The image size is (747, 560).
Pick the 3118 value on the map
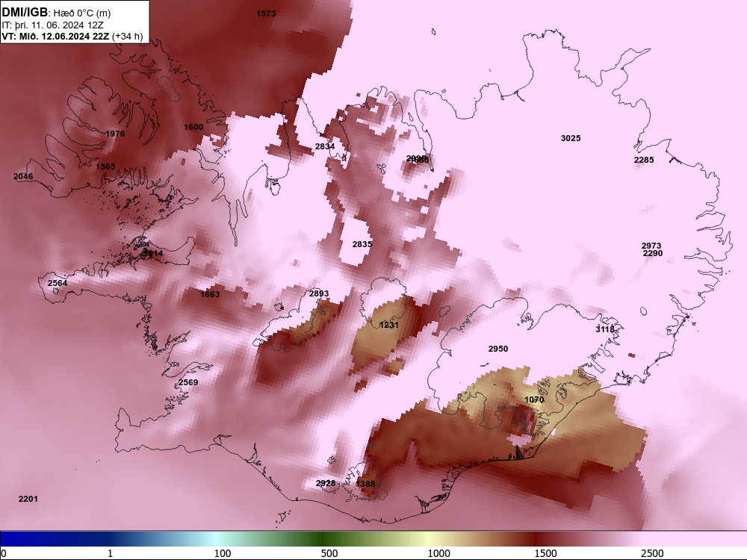[605, 329]
